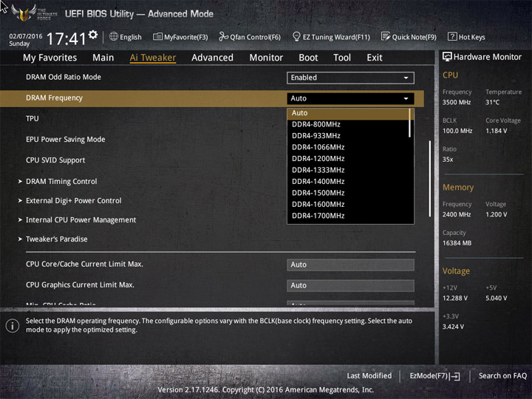Click the dropdown list scrollbar thumb

(410, 123)
